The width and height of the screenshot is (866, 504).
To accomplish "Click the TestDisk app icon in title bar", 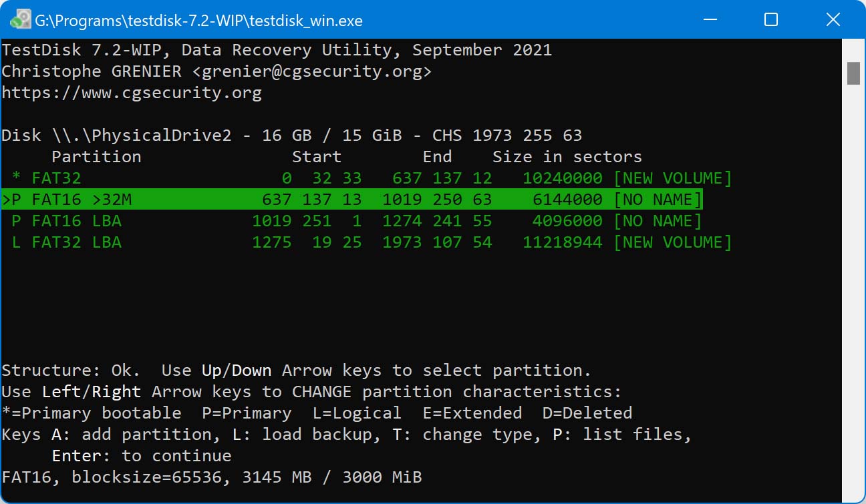I will [x=20, y=19].
